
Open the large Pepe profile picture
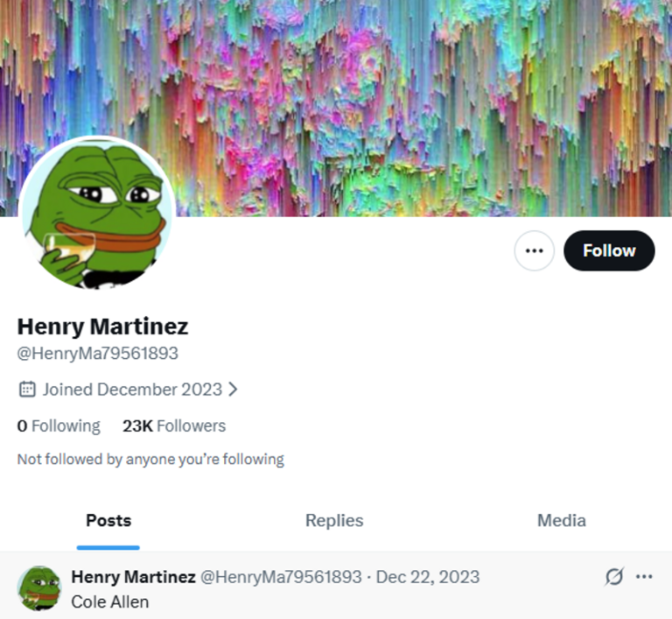pos(96,215)
